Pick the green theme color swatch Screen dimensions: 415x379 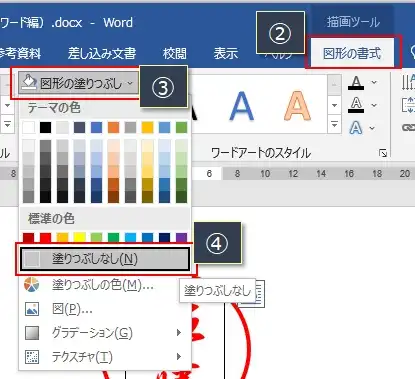tap(181, 127)
